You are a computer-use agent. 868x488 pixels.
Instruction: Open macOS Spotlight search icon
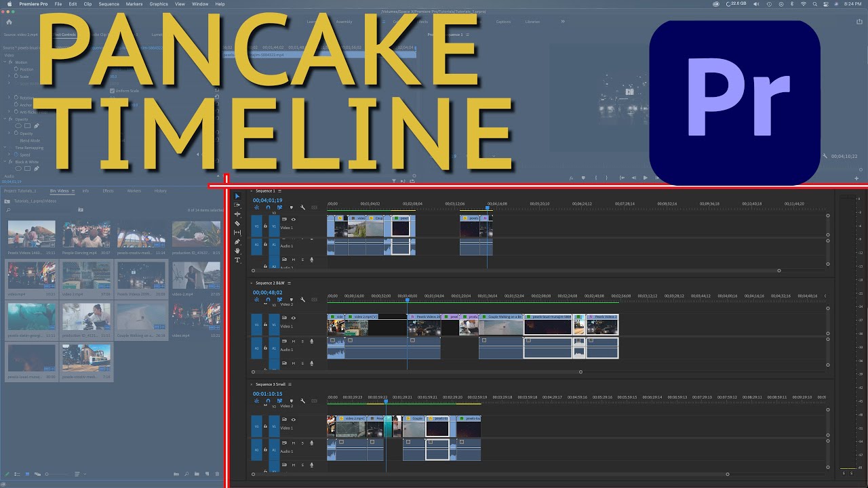click(816, 4)
